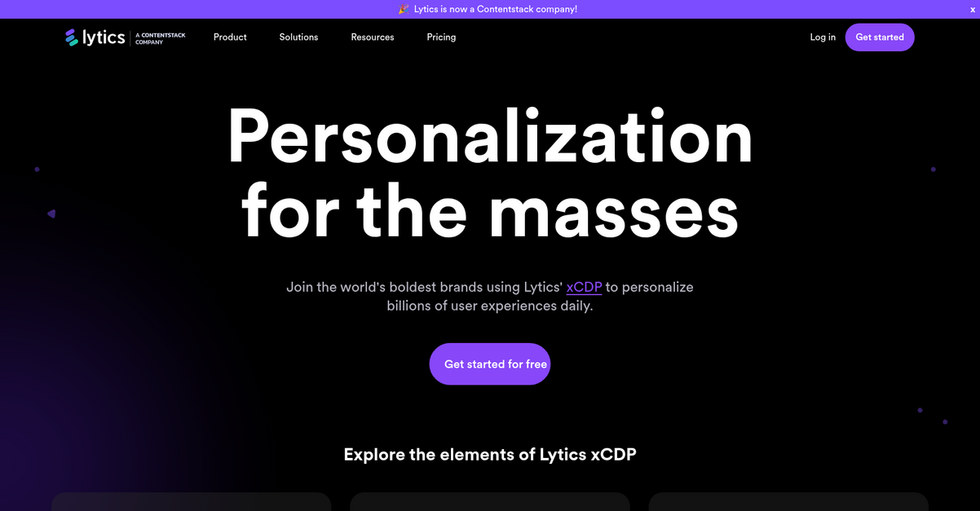Click the Lytics logo in the header
The height and width of the screenshot is (511, 980).
[x=95, y=37]
